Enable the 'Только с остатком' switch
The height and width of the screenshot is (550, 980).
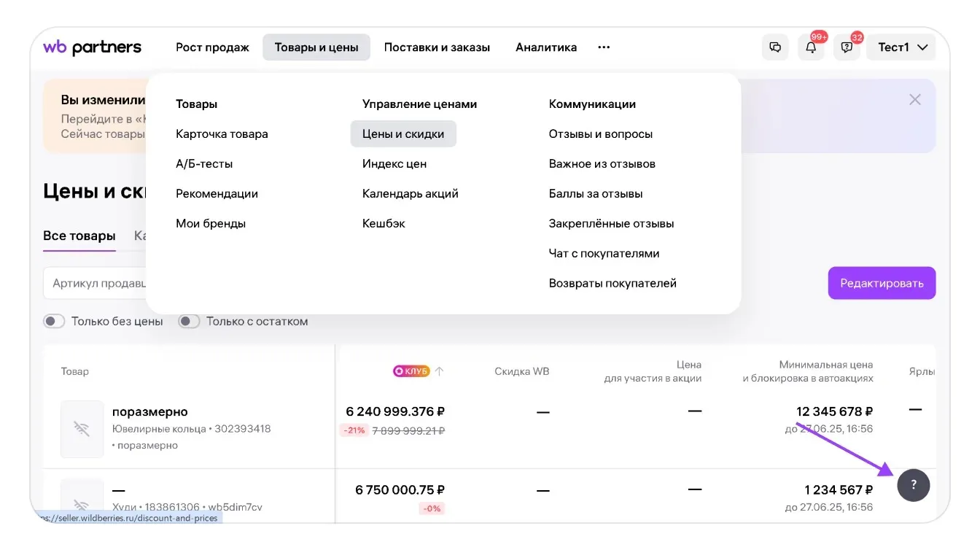coord(189,321)
